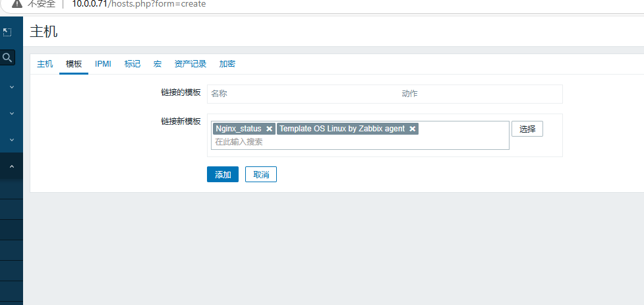Viewport: 644px width, 305px height.
Task: Open the 标记 tab
Action: [x=132, y=64]
